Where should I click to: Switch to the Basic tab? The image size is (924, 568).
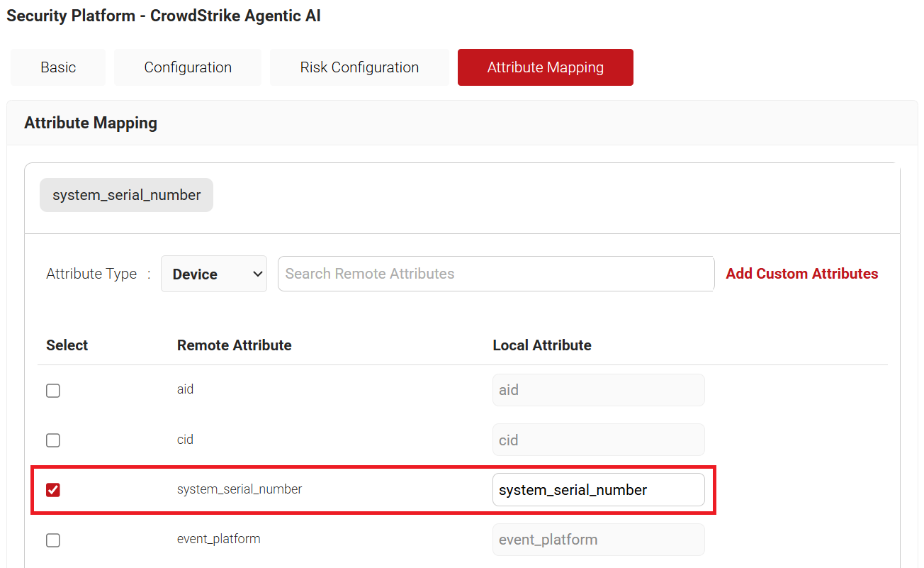coord(58,67)
